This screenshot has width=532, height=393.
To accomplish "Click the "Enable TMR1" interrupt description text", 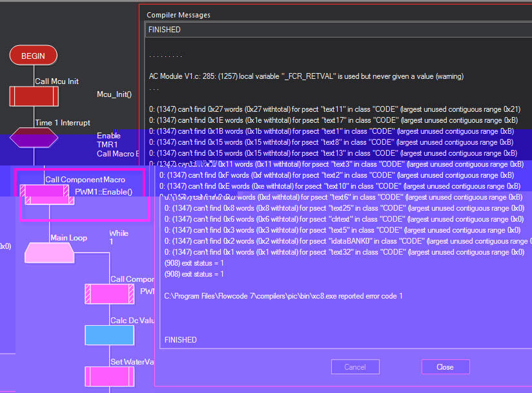I will (108, 140).
